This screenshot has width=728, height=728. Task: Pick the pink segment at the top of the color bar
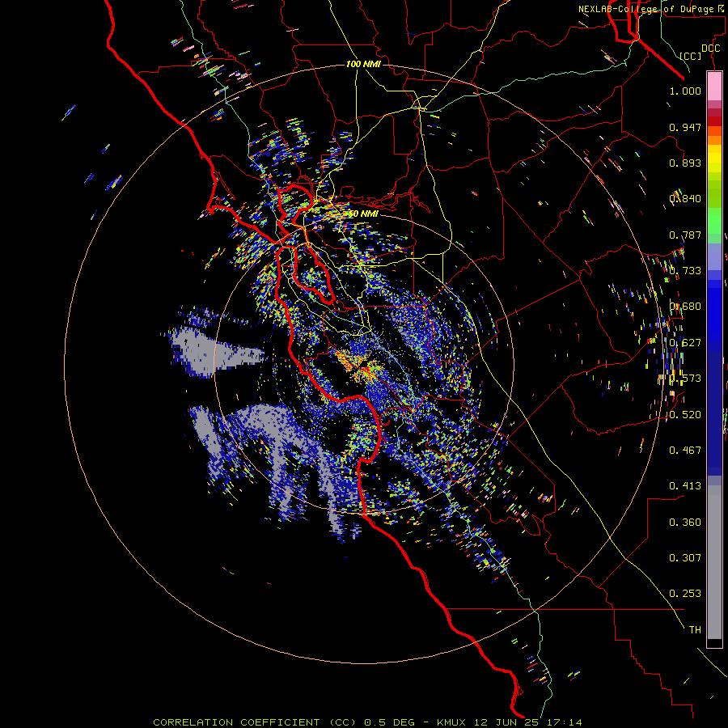[714, 87]
